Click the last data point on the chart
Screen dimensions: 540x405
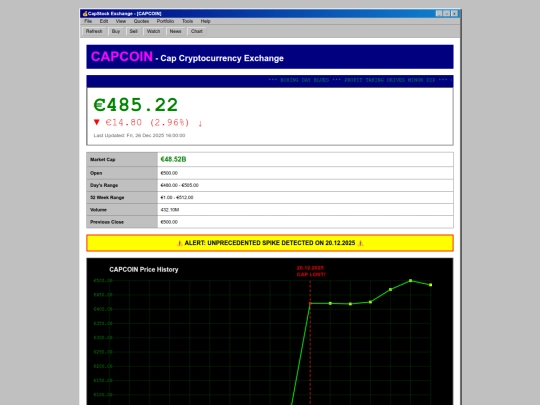pyautogui.click(x=430, y=285)
